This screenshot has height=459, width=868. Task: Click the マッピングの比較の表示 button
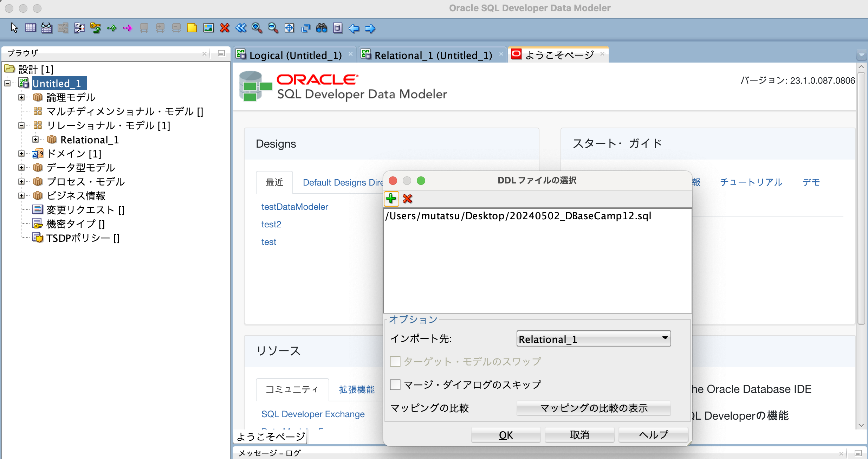click(593, 408)
